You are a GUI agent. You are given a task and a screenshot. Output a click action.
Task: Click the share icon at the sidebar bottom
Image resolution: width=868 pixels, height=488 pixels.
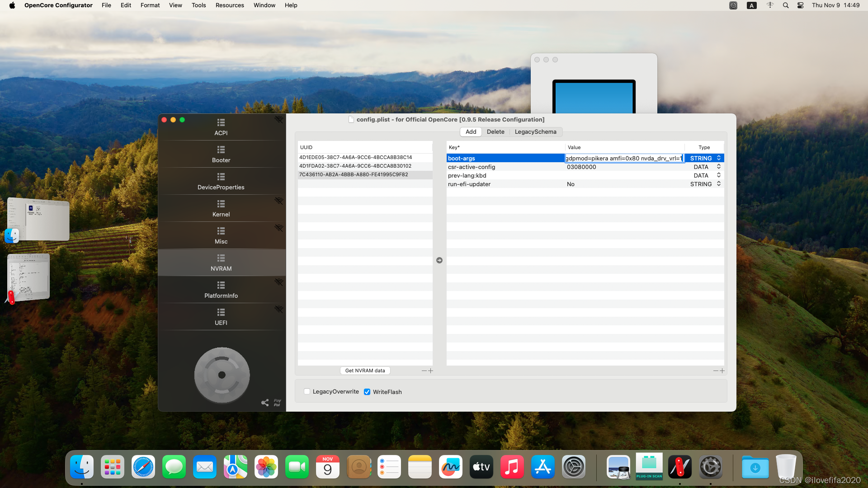[265, 402]
